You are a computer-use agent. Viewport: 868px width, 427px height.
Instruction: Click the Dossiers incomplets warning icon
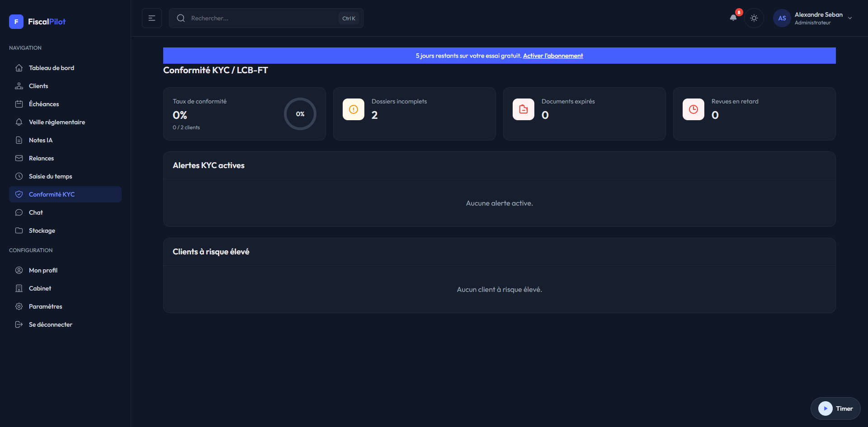pyautogui.click(x=354, y=109)
